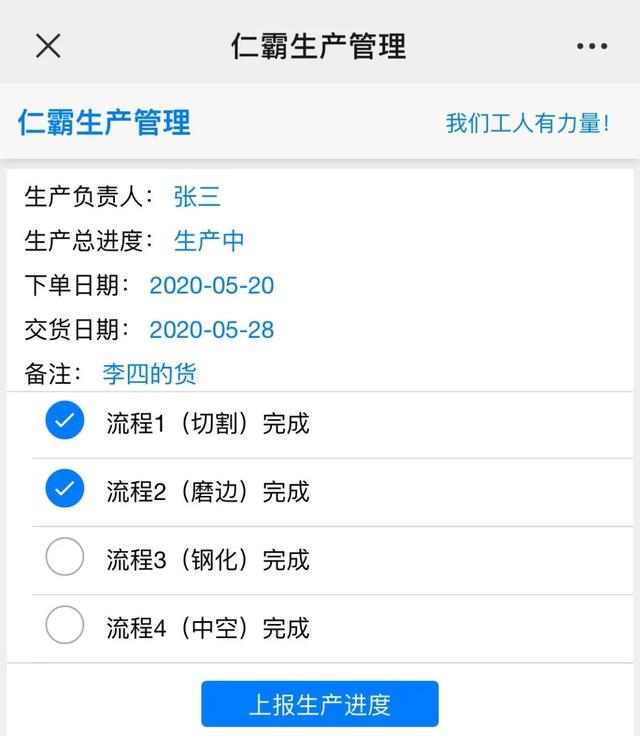Click the blue 仁霸生产管理 header logo

coord(104,123)
